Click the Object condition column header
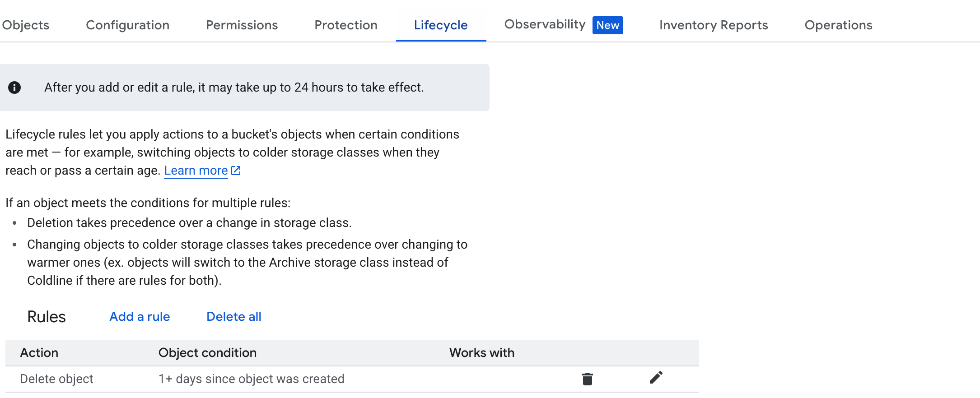Viewport: 980px width, 398px height. [207, 353]
